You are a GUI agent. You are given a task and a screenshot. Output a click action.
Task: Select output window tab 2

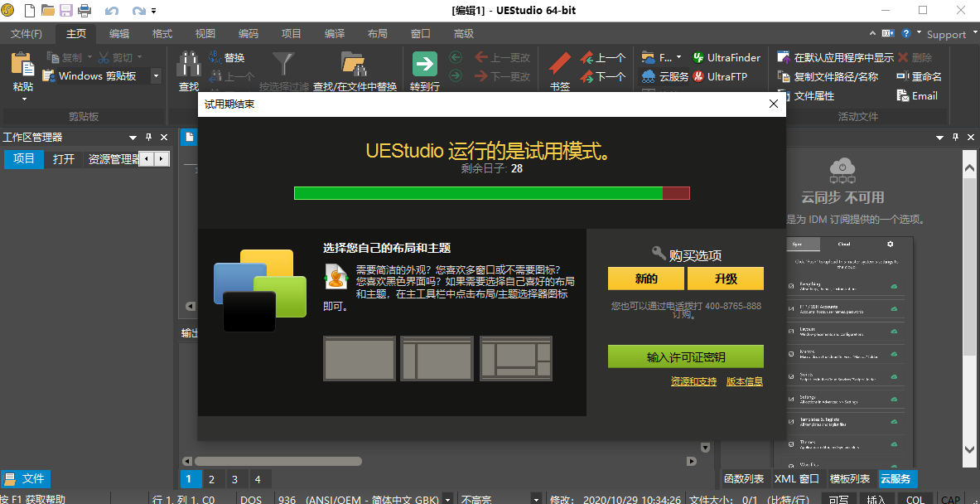click(212, 480)
